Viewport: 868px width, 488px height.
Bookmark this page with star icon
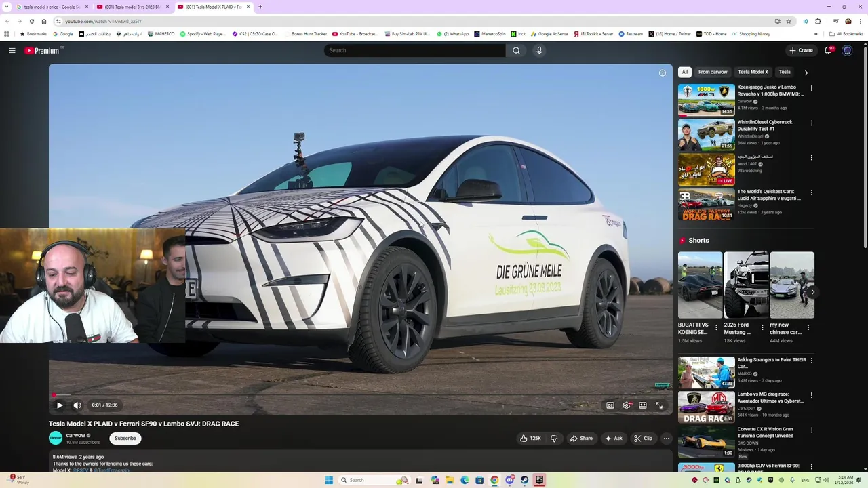788,22
